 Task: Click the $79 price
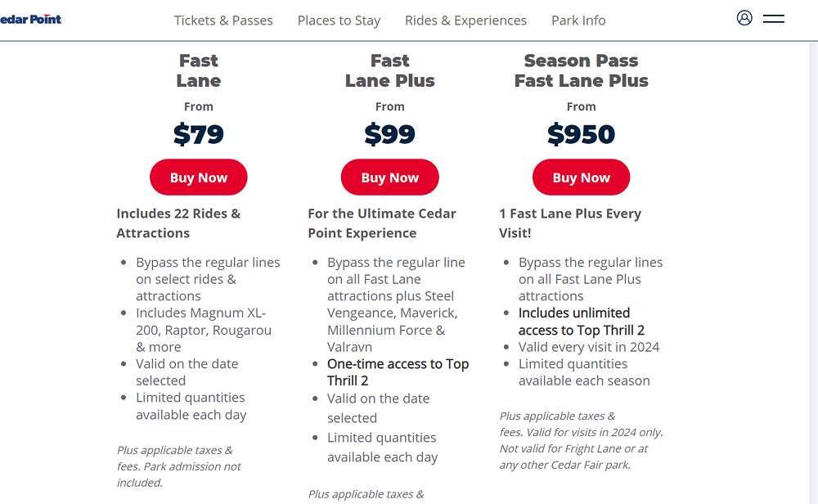(x=199, y=134)
